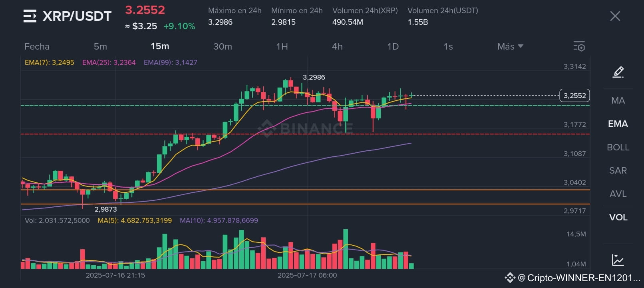Click the 3,1772 price axis label

[574, 124]
